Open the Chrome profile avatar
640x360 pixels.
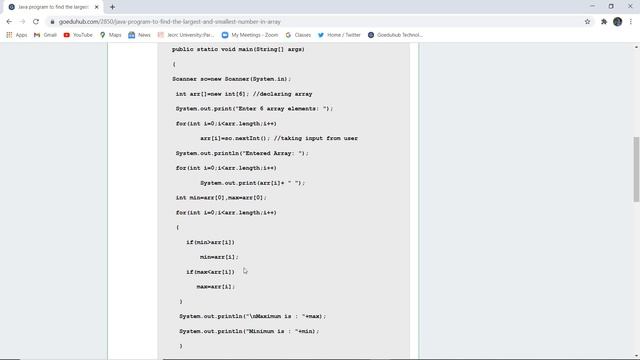tap(618, 22)
